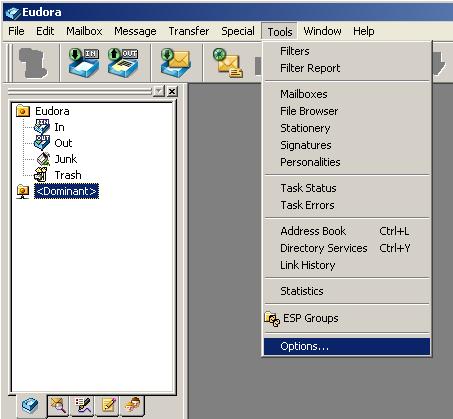Close the mailboxes side panel
The width and height of the screenshot is (453, 419).
172,91
